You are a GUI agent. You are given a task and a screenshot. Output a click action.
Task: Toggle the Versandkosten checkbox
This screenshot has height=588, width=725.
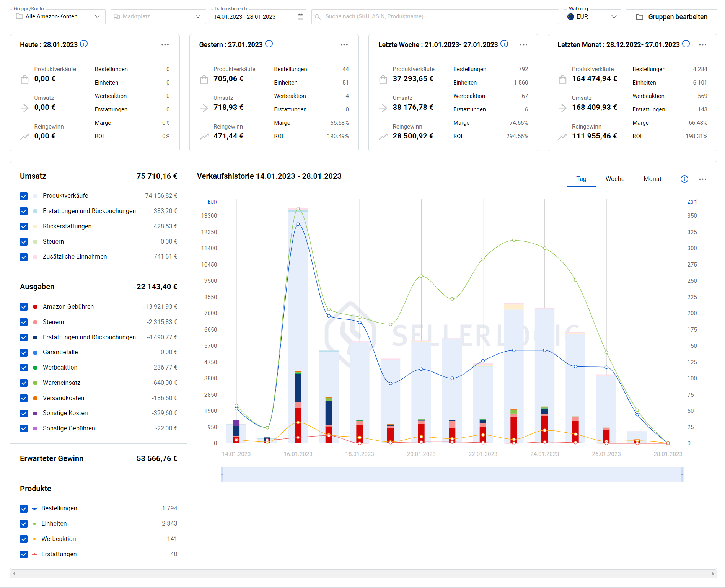24,398
